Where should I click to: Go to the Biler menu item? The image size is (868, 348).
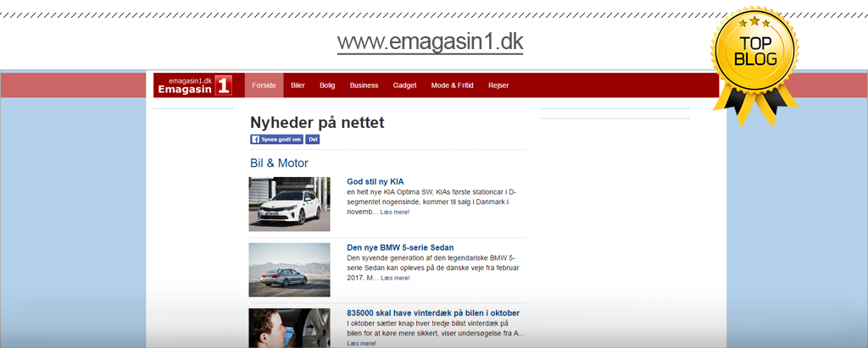pos(298,86)
